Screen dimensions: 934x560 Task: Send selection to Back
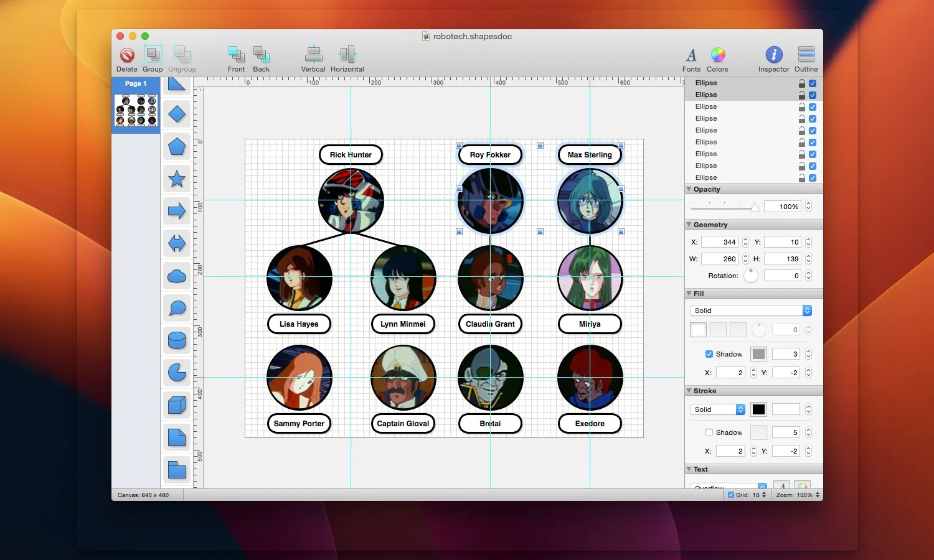[261, 55]
